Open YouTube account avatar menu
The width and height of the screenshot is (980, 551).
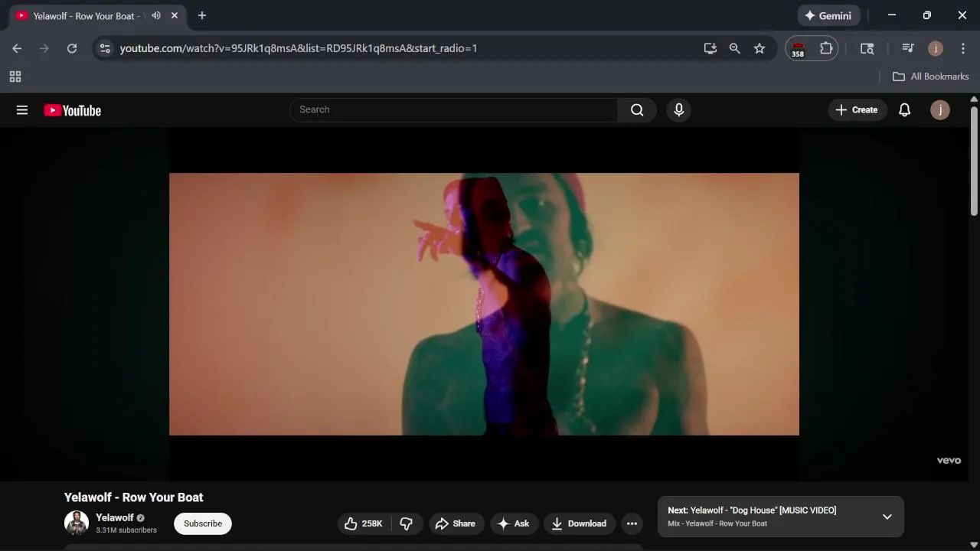[940, 109]
